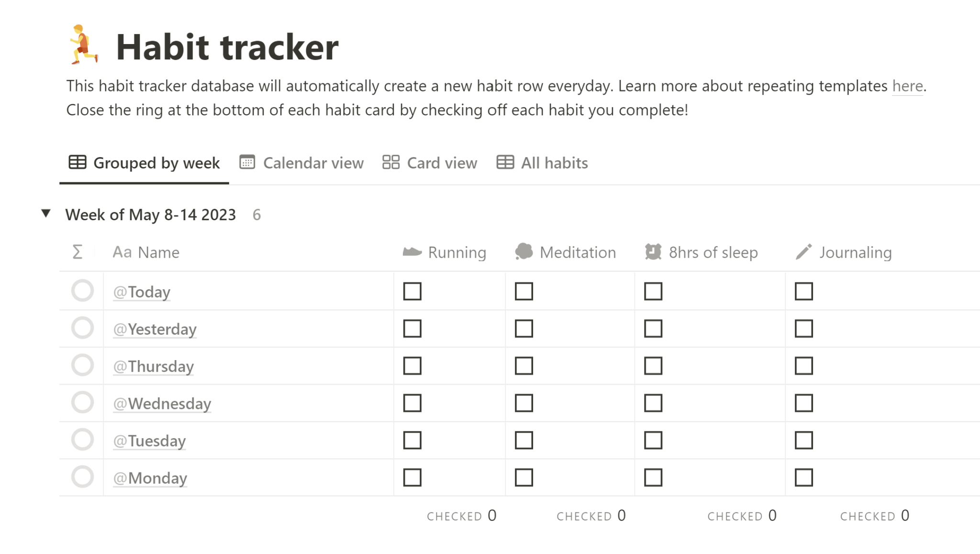This screenshot has height=554, width=980.
Task: Click the Sigma formula column icon
Action: pyautogui.click(x=78, y=252)
